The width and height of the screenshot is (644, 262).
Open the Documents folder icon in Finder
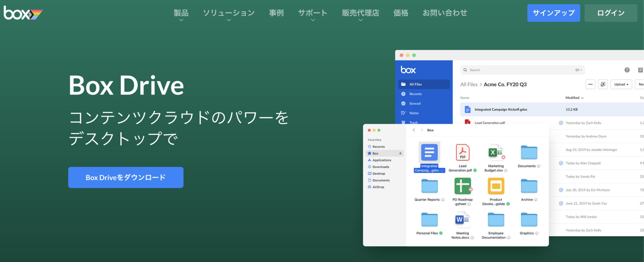pos(529,153)
